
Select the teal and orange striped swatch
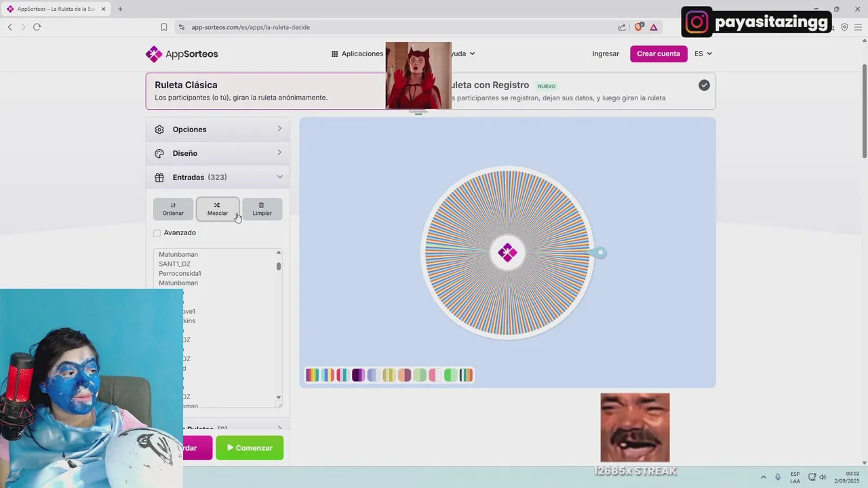click(466, 375)
